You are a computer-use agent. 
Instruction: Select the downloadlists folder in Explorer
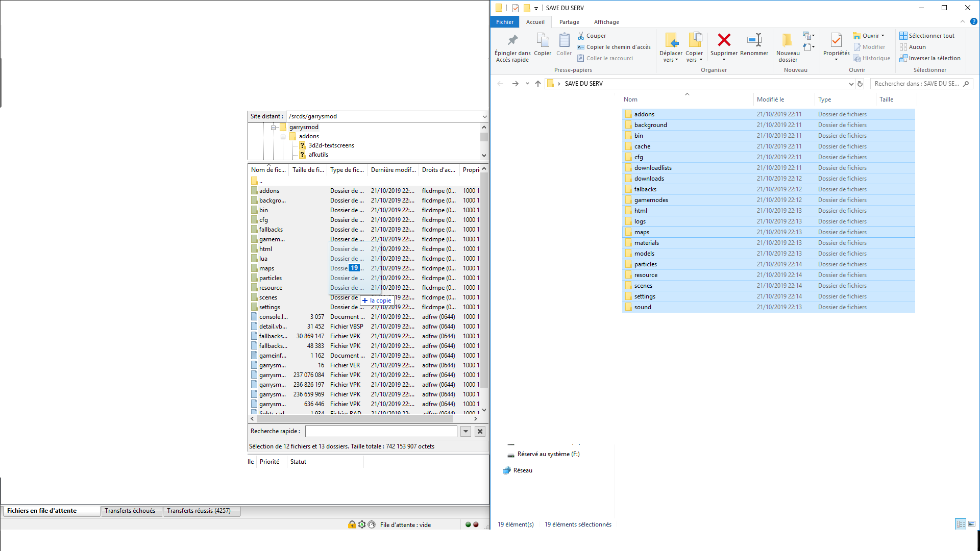click(768, 168)
